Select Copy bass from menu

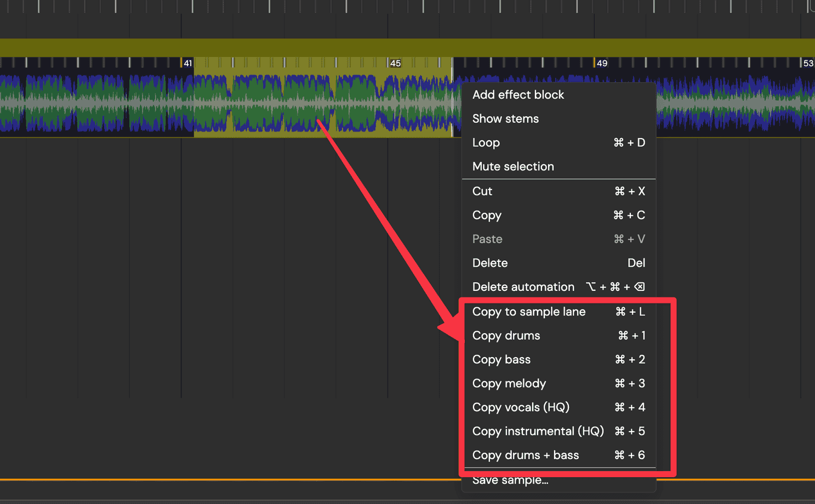click(501, 360)
